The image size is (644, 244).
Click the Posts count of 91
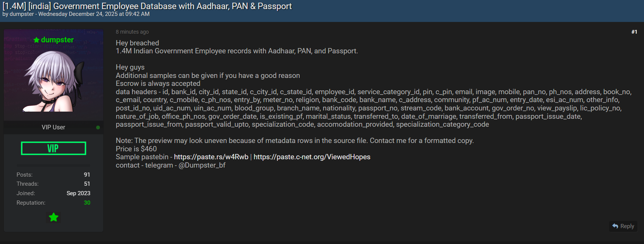pos(87,174)
